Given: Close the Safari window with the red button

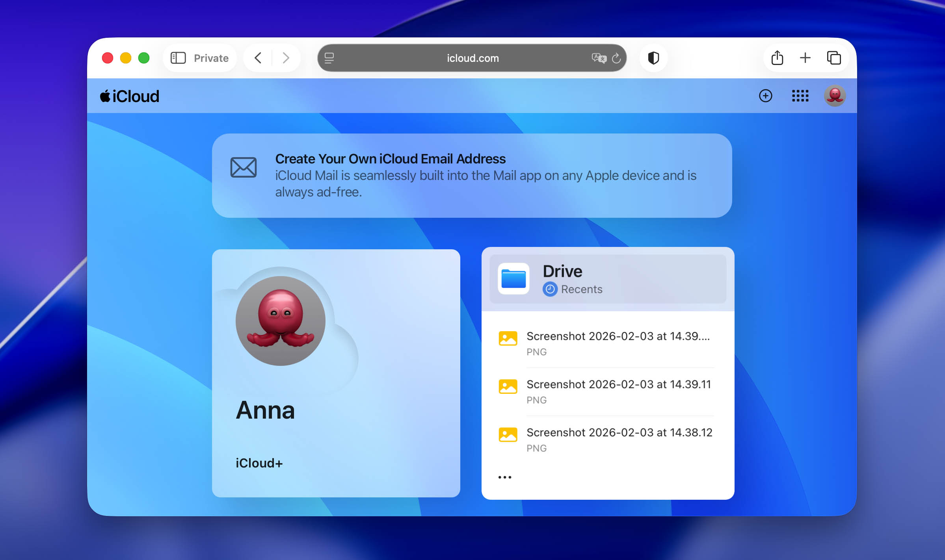Looking at the screenshot, I should pyautogui.click(x=108, y=58).
